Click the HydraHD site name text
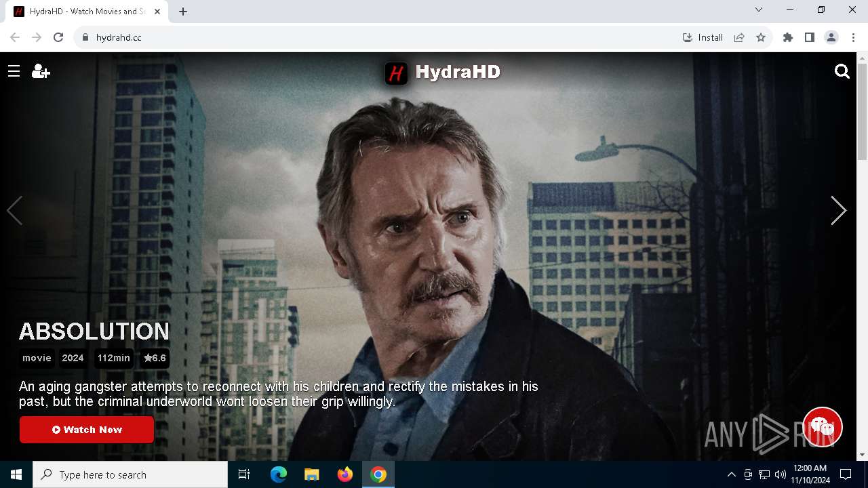868x488 pixels. coord(458,72)
